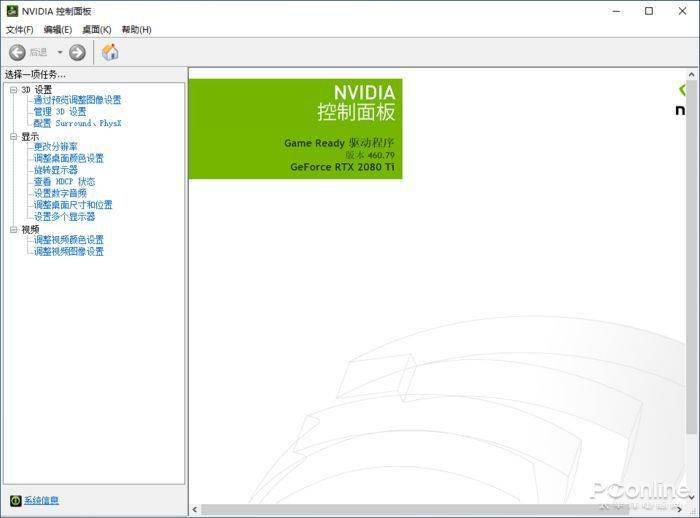Click the Forward arrow button
The height and width of the screenshot is (518, 700).
77,53
